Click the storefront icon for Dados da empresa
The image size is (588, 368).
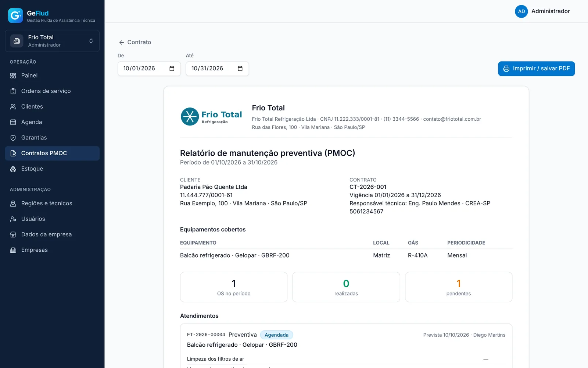click(x=13, y=234)
